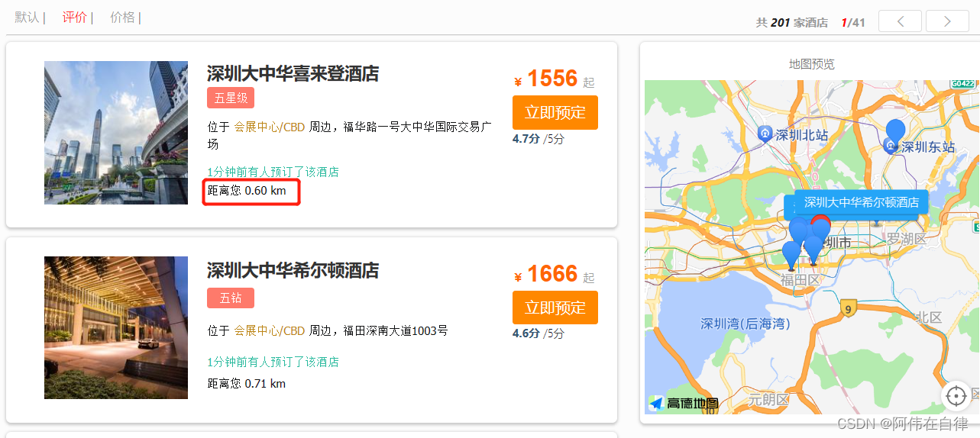This screenshot has height=438, width=980.
Task: Follow 会展中心/CBD link under Hilton hotel
Action: click(269, 331)
